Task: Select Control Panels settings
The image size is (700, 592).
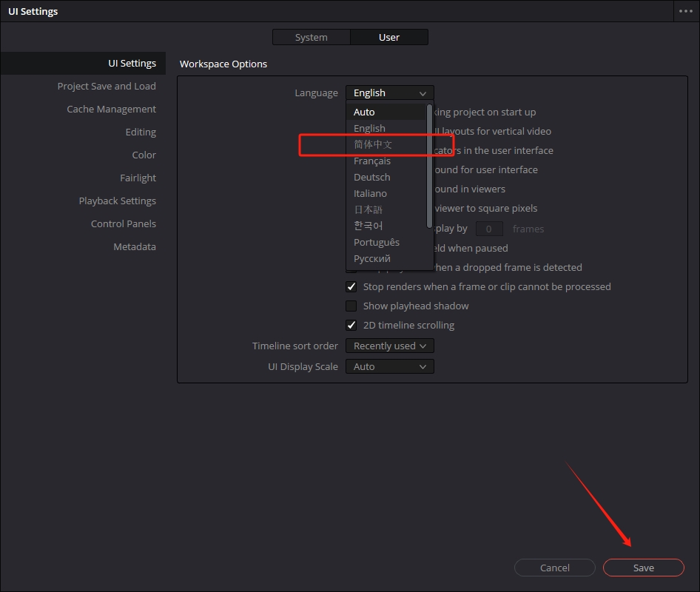Action: (x=124, y=223)
